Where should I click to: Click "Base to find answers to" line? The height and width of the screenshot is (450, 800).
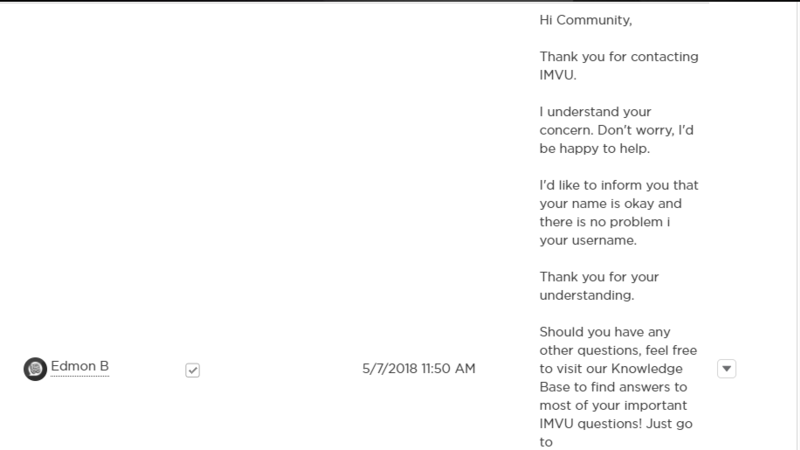(x=611, y=385)
